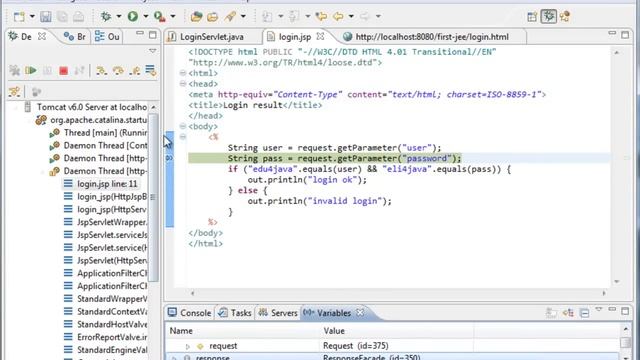Collapse the scriptlet <% code fold

tap(183, 137)
